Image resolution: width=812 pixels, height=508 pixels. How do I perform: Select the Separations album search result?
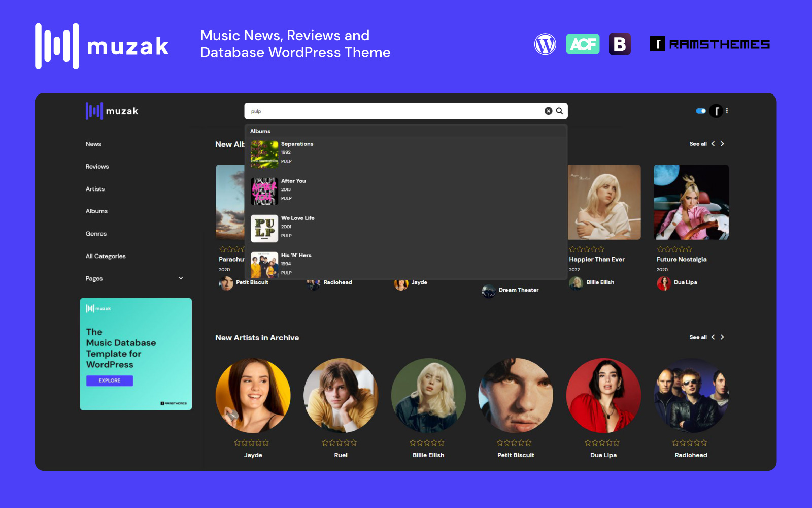(x=406, y=154)
